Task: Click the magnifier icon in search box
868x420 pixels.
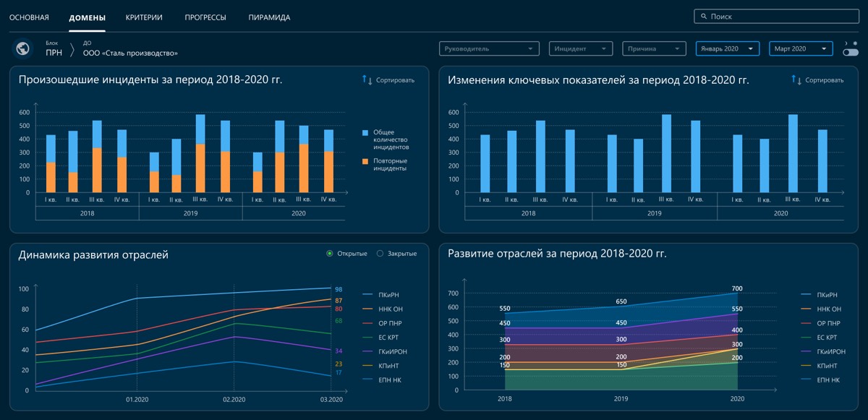Action: (703, 16)
